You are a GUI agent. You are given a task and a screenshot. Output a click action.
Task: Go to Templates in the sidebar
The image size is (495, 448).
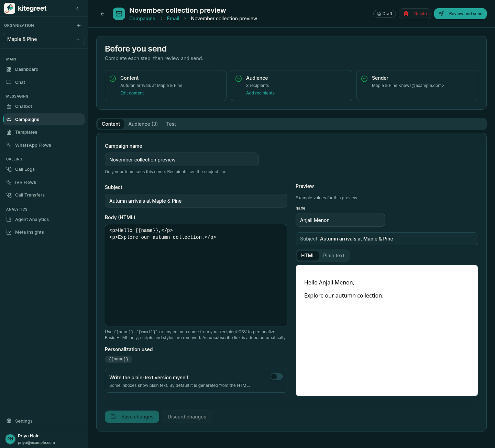(x=44, y=132)
